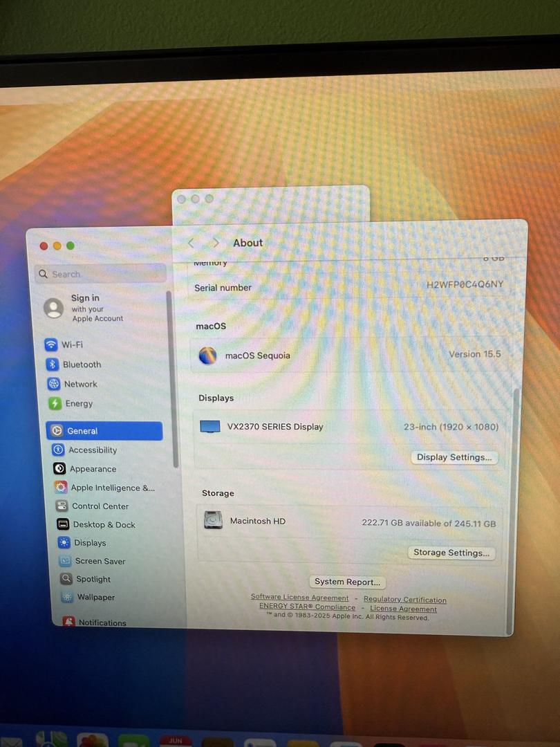Select General in the sidebar

(104, 431)
